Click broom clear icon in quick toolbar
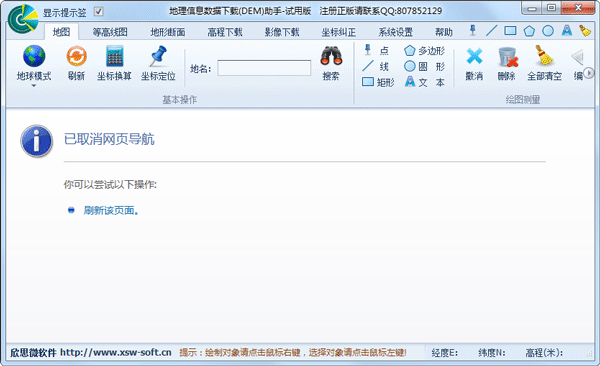The width and height of the screenshot is (600, 366). [585, 31]
